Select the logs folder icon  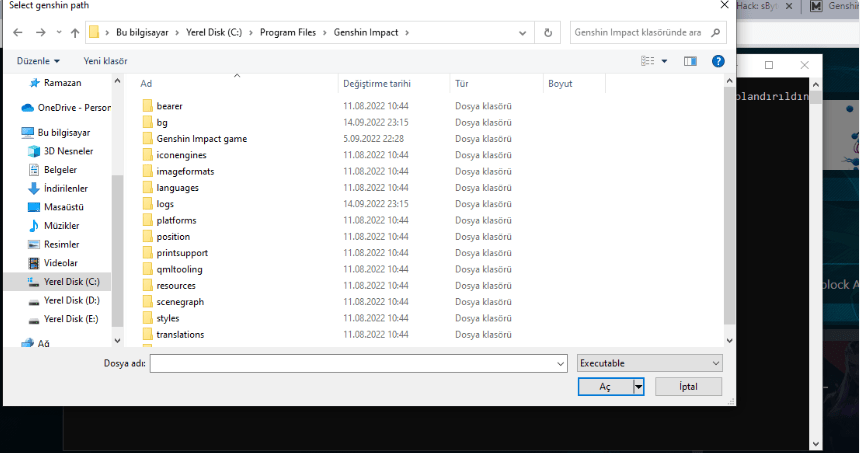[148, 203]
